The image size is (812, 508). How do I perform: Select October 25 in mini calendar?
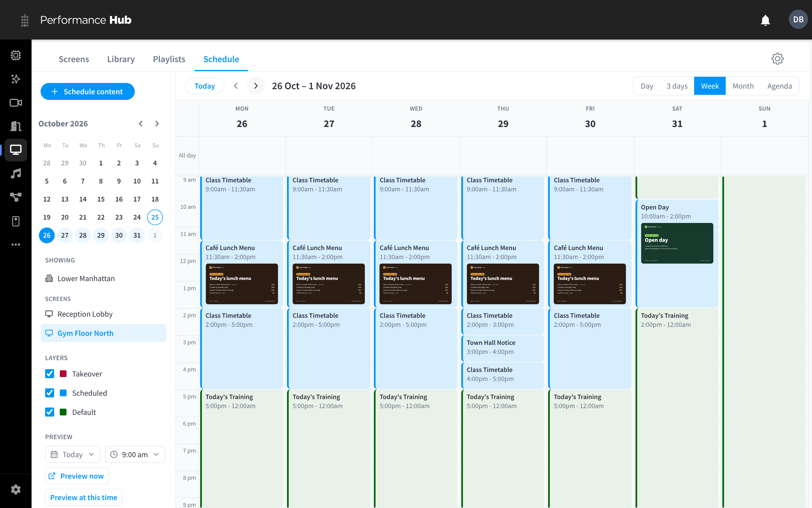point(155,217)
